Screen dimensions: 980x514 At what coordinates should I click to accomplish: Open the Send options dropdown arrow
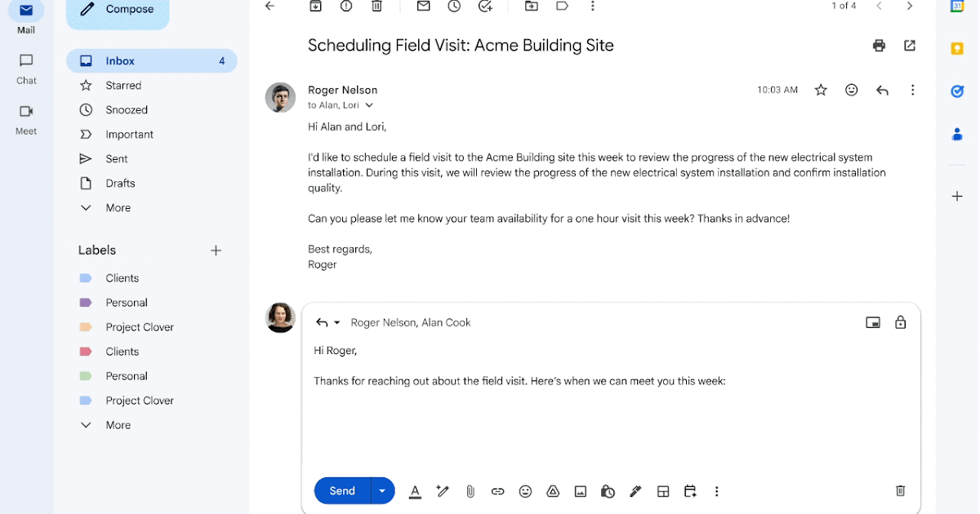[x=381, y=490]
